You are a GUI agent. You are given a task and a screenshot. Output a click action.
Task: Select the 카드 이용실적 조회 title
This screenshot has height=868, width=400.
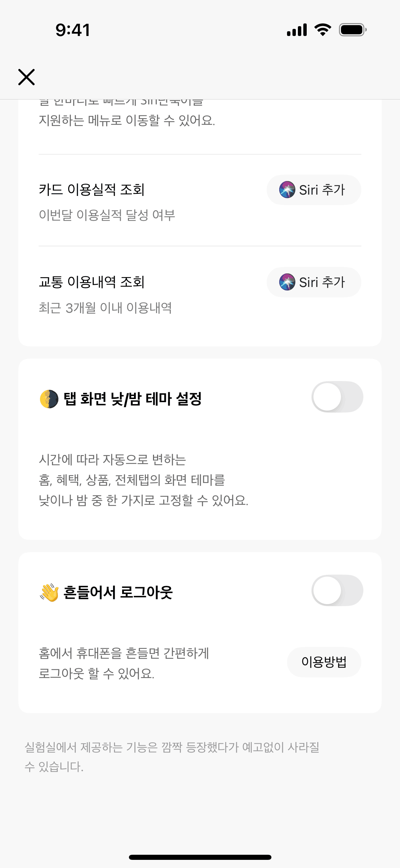point(92,189)
